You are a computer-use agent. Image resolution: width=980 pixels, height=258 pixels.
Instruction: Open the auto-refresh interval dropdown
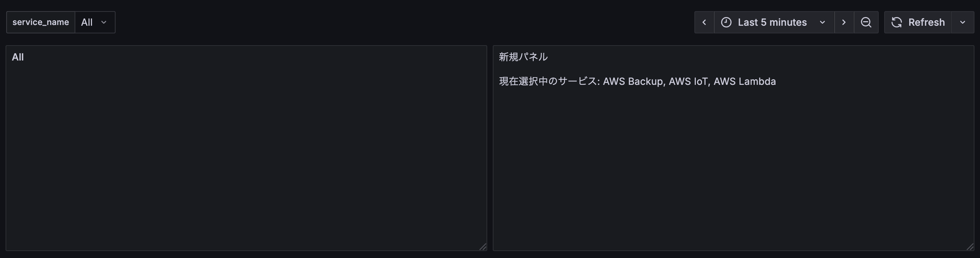[963, 22]
